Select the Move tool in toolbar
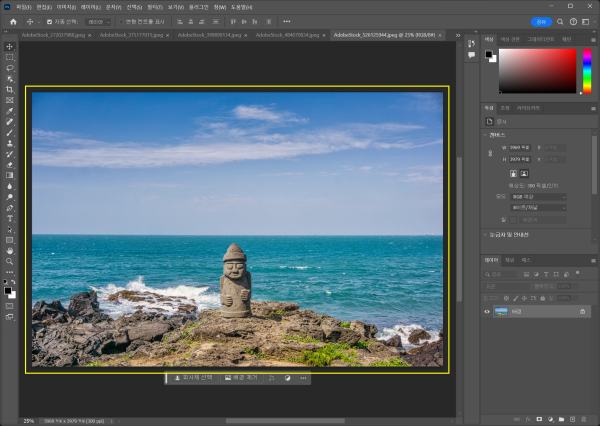Screen dimensions: 600x426 (x=10, y=47)
